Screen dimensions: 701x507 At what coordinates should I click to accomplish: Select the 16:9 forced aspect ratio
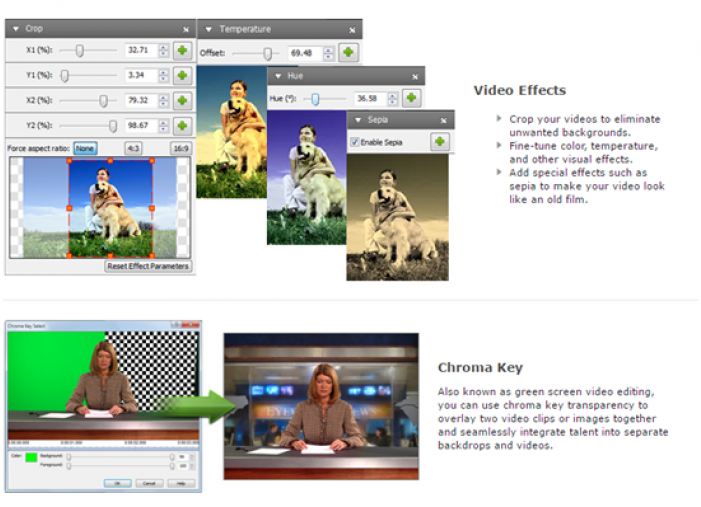(x=181, y=148)
